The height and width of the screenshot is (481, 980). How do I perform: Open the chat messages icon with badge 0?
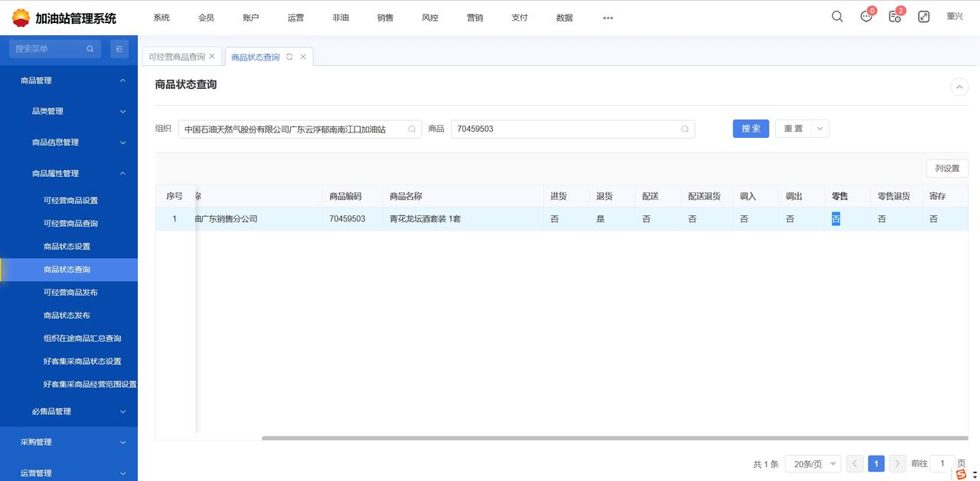coord(866,17)
